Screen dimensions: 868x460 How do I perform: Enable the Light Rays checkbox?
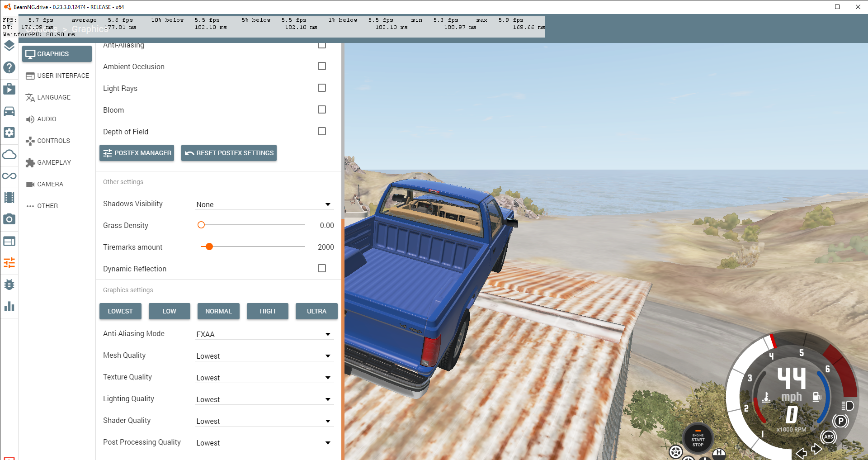[x=322, y=88]
